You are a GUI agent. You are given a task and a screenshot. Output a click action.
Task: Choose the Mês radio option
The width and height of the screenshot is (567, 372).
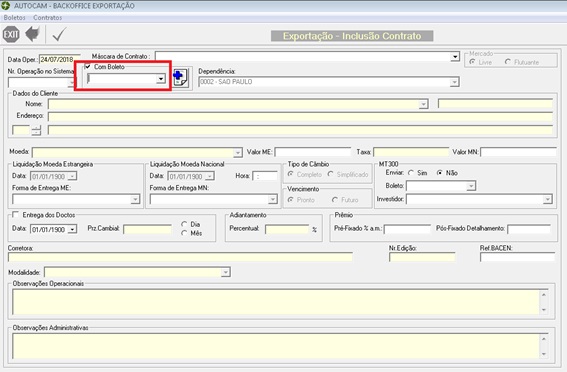[x=184, y=233]
